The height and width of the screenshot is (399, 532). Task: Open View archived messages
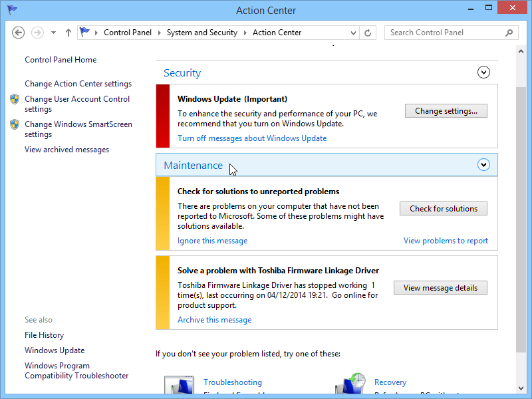click(67, 150)
